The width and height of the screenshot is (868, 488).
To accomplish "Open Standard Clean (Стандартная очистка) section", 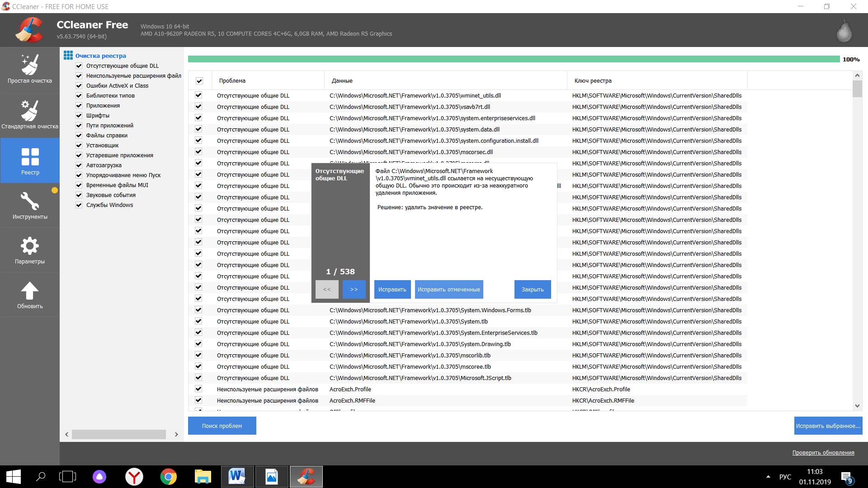I will coord(30,115).
